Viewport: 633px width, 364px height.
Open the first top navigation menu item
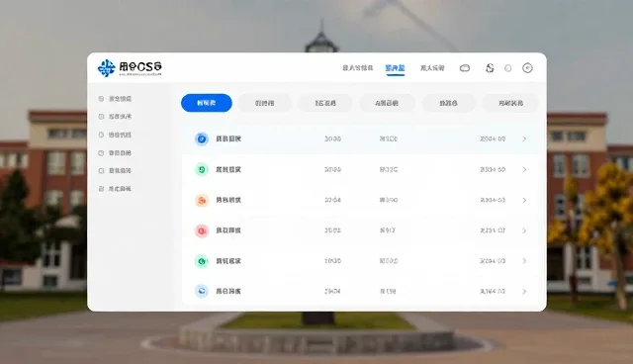(x=358, y=68)
